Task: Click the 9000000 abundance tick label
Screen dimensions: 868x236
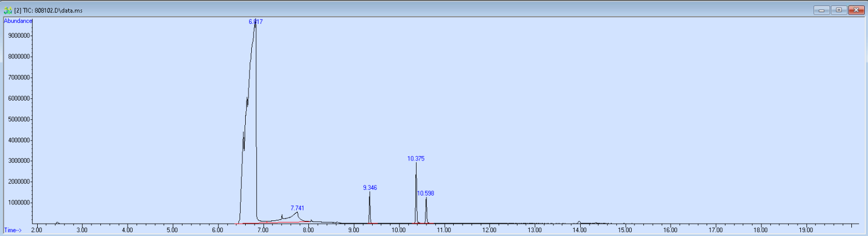Action: point(19,36)
